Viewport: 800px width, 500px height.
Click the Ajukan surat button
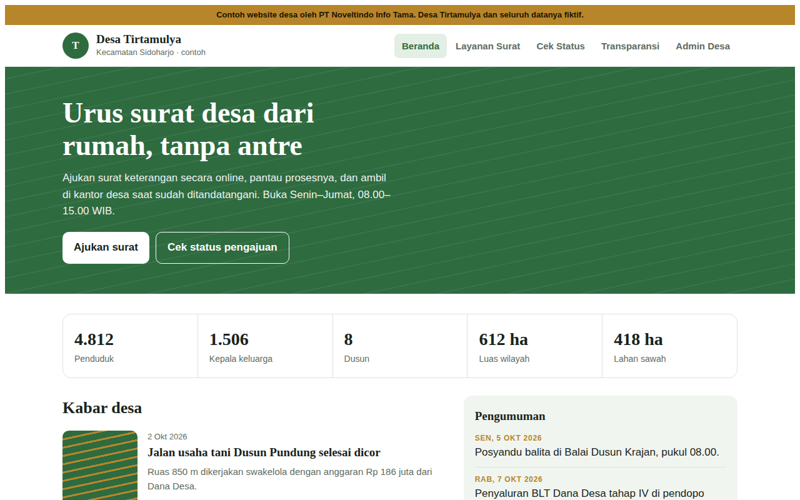click(106, 247)
